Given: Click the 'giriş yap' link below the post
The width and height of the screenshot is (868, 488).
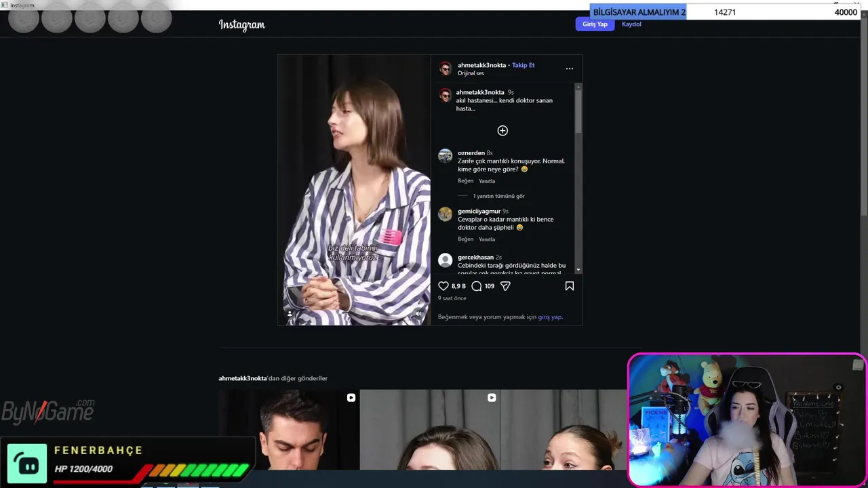Looking at the screenshot, I should coord(549,317).
